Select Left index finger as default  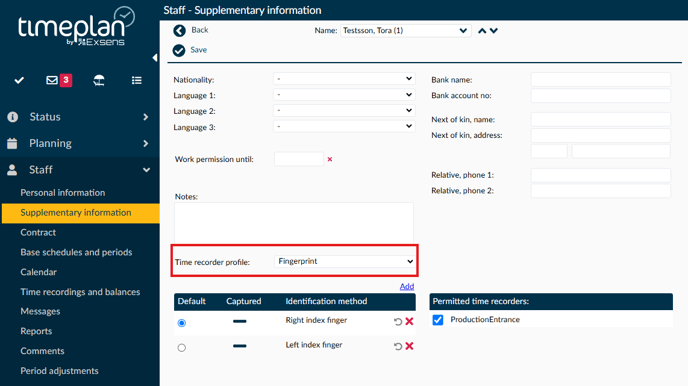click(x=182, y=348)
